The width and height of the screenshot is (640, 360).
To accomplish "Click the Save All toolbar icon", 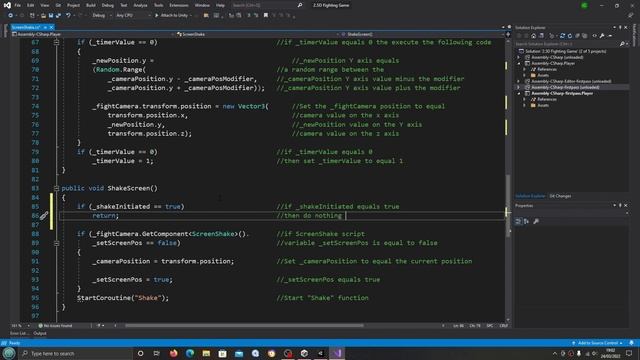I will (58, 16).
